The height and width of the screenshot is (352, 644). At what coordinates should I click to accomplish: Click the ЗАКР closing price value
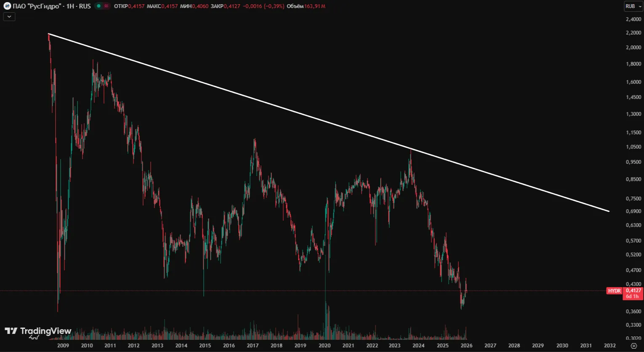(232, 6)
